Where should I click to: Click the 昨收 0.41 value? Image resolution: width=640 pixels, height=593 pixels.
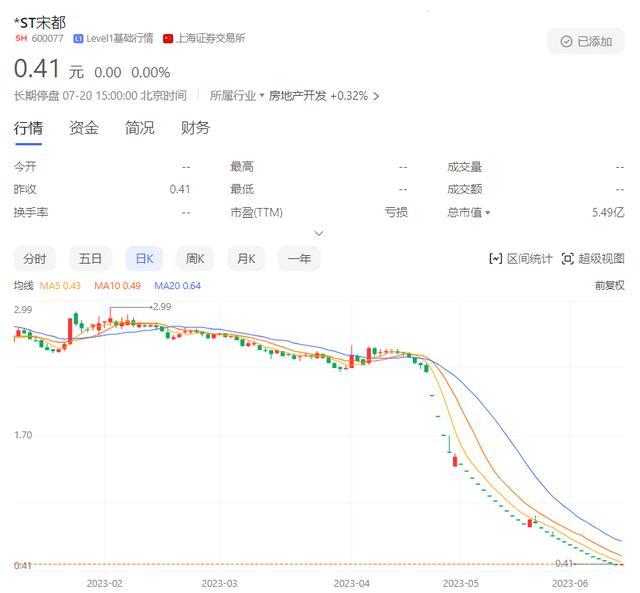pyautogui.click(x=180, y=190)
